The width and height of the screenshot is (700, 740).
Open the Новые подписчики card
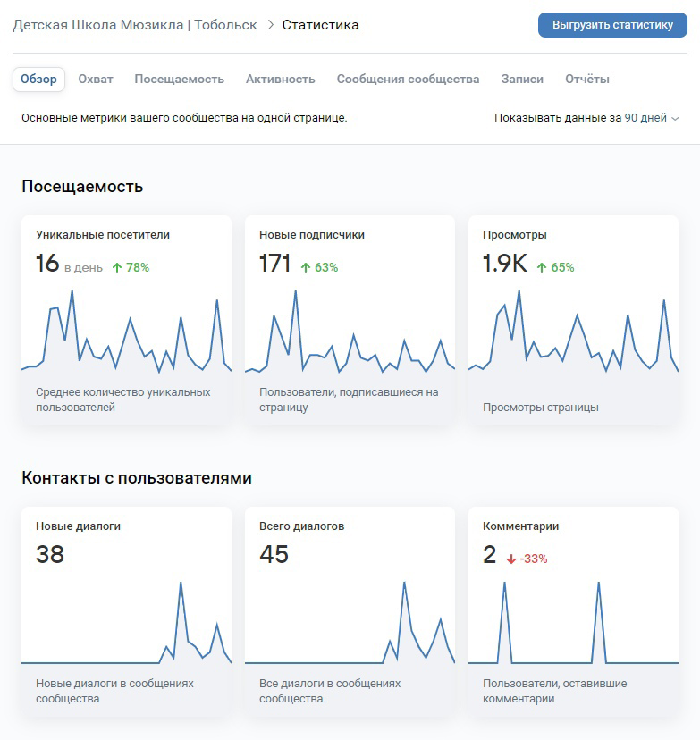click(x=350, y=321)
